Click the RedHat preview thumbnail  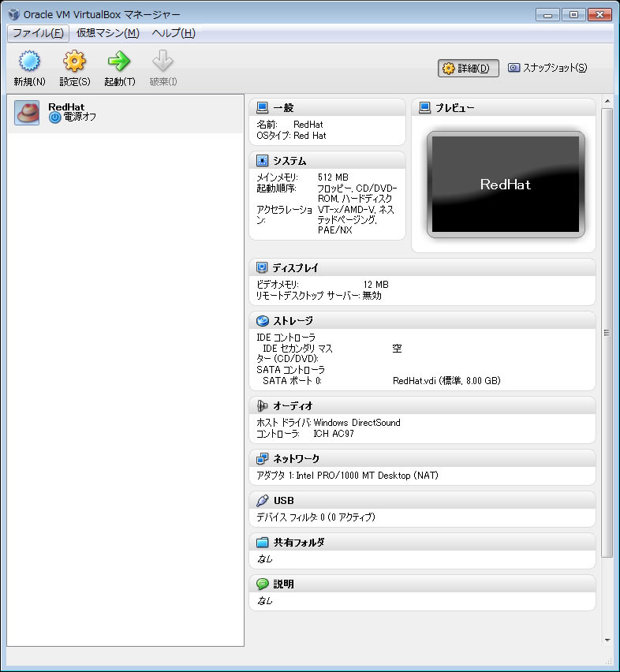click(x=506, y=185)
